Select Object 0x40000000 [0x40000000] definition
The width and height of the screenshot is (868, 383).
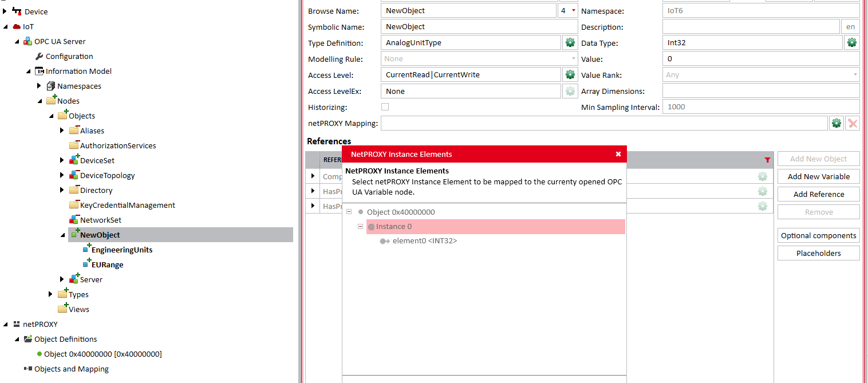102,354
